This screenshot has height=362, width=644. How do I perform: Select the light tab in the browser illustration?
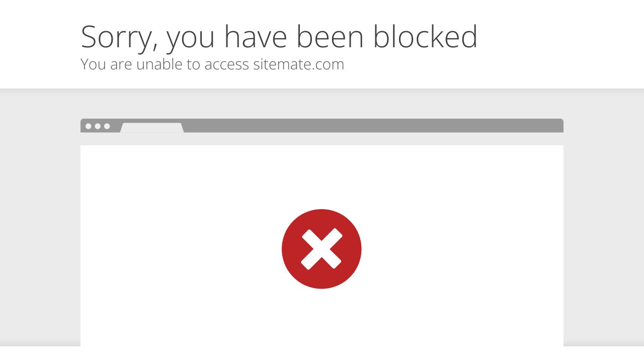(x=151, y=128)
